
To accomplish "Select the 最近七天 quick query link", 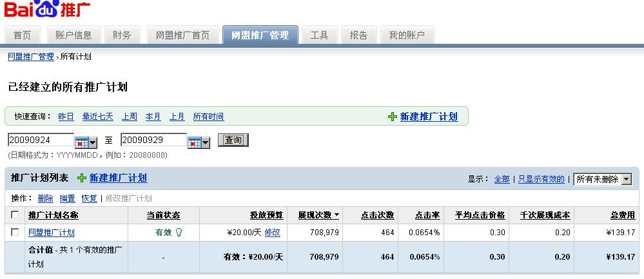I will [97, 117].
